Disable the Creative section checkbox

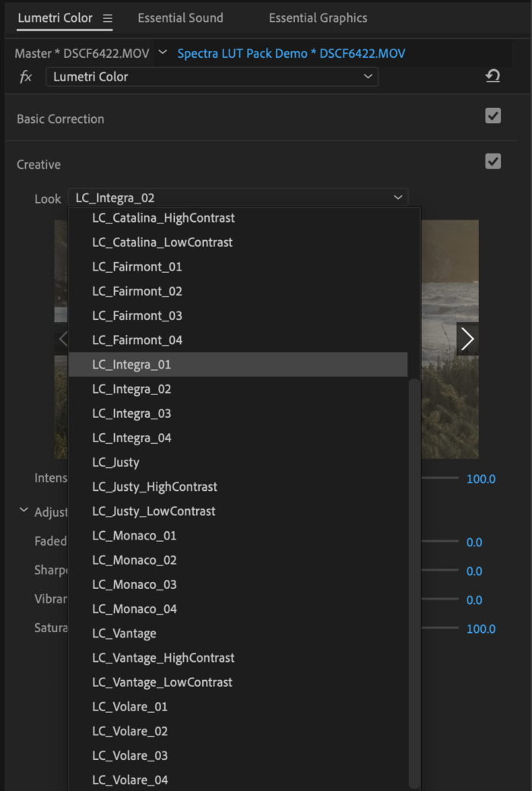click(492, 161)
